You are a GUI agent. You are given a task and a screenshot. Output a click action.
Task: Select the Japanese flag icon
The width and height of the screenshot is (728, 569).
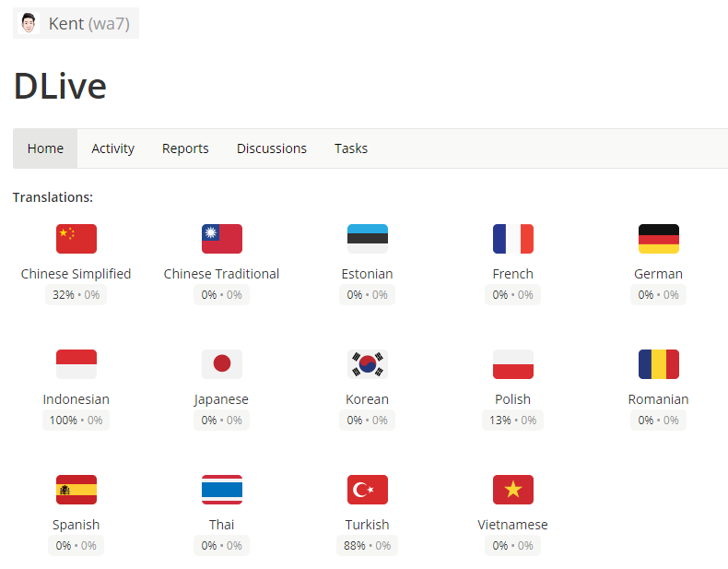[x=222, y=364]
